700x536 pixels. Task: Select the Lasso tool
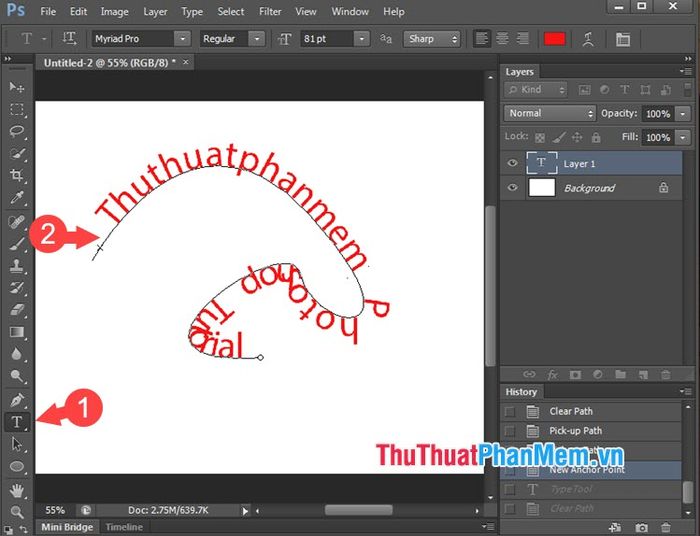point(17,131)
